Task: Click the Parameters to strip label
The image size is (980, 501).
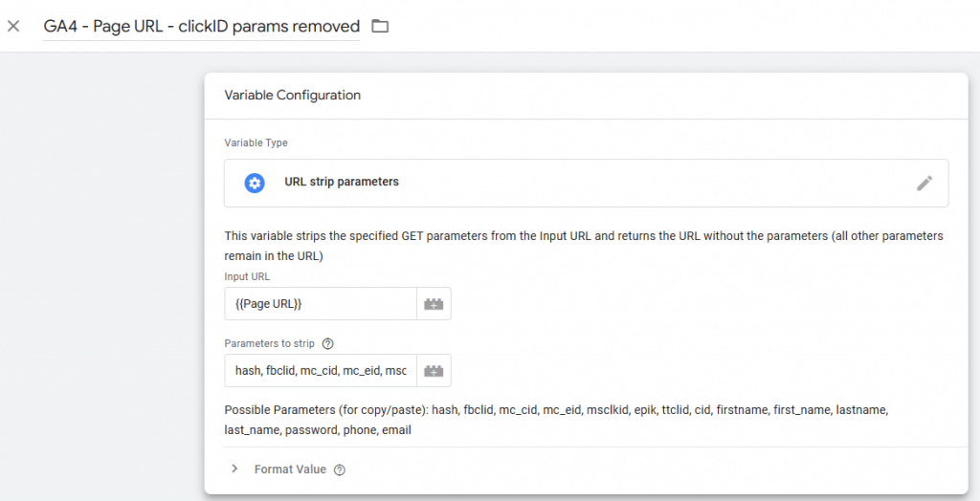Action: point(269,344)
